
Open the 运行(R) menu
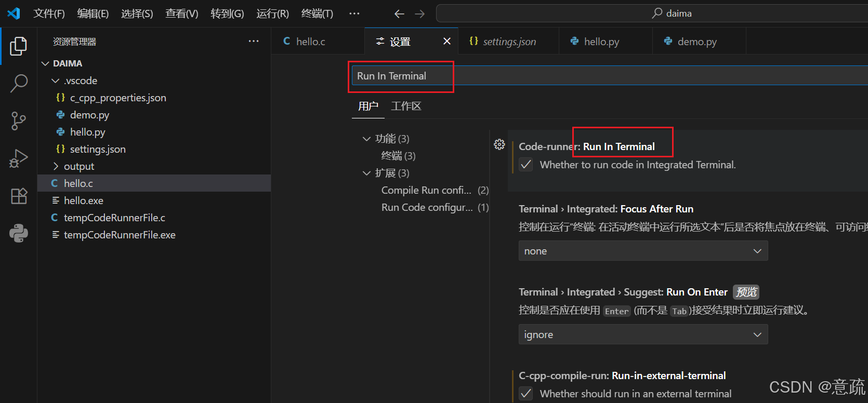pyautogui.click(x=272, y=14)
